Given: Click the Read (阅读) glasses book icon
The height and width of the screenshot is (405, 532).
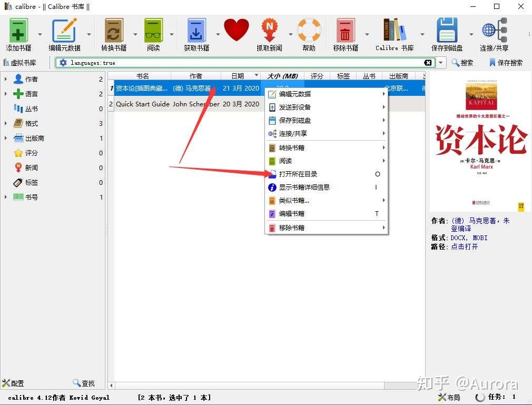Looking at the screenshot, I should click(x=153, y=31).
